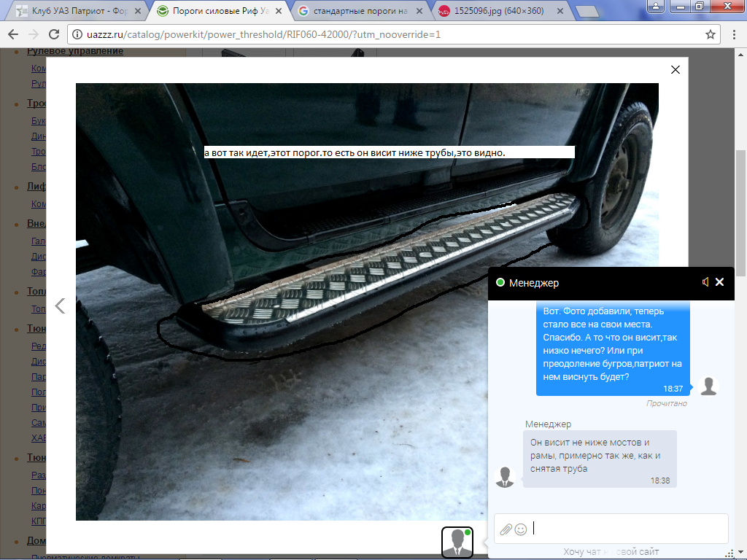Go back using the browser back arrow
Viewport: 747px width, 560px height.
click(13, 34)
